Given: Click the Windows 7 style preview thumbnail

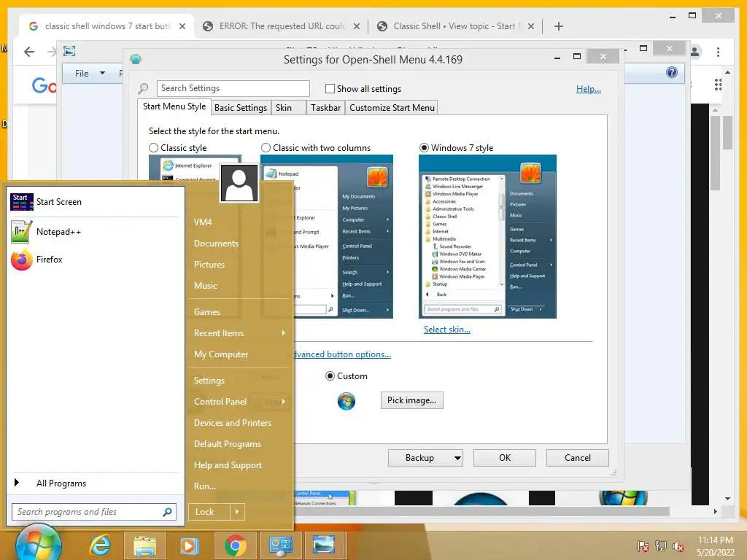Looking at the screenshot, I should click(487, 237).
